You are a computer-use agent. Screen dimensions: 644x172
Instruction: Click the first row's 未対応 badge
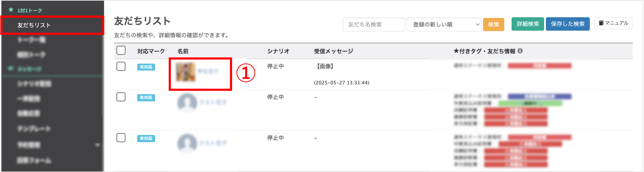coord(146,67)
